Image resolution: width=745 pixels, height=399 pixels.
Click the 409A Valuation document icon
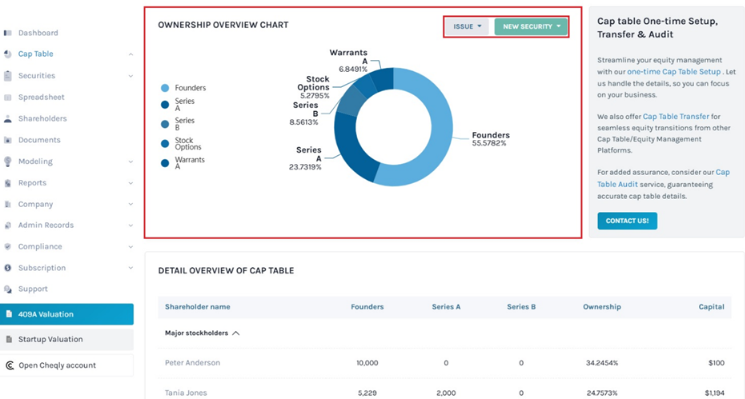click(9, 314)
